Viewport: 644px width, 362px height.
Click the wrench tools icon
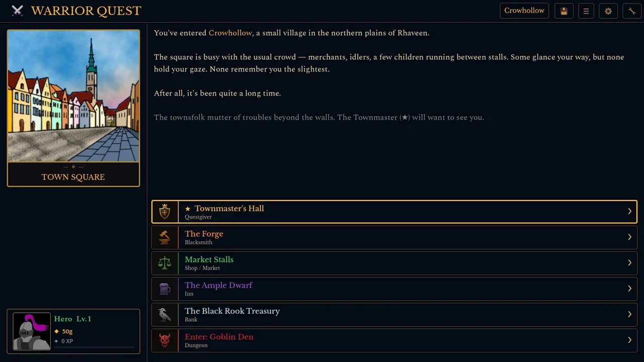tap(632, 11)
